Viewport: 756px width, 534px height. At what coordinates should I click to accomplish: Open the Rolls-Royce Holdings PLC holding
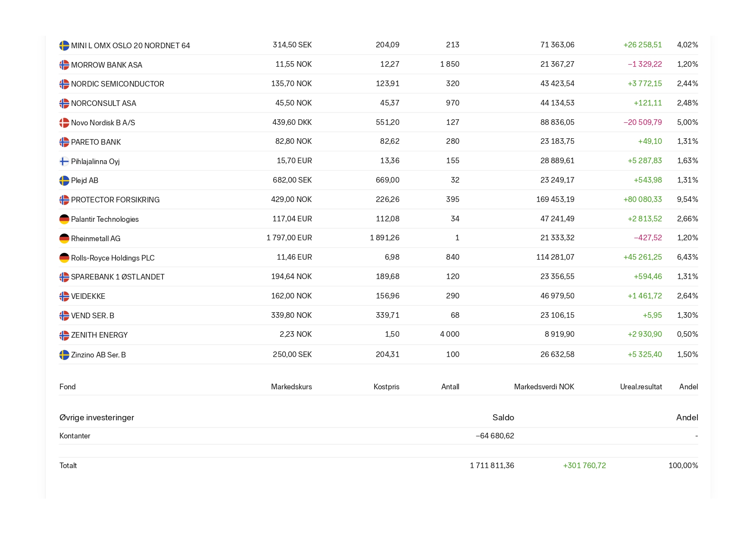[x=112, y=258]
